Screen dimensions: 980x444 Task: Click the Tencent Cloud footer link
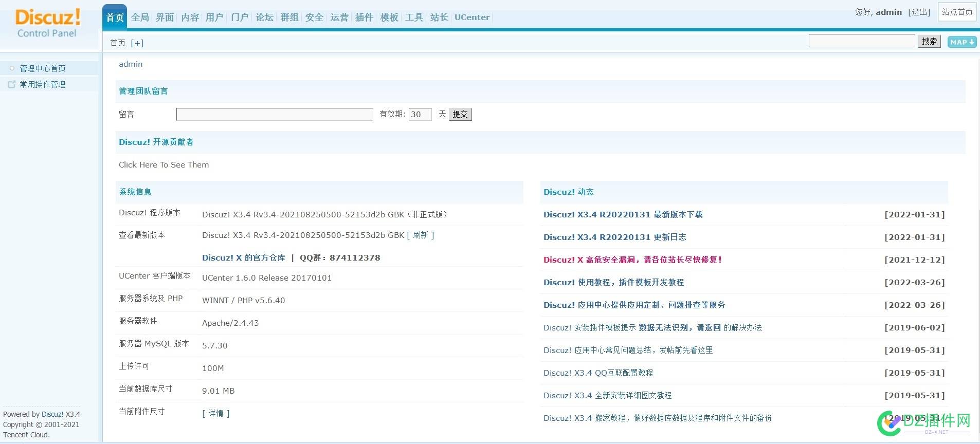coord(26,435)
